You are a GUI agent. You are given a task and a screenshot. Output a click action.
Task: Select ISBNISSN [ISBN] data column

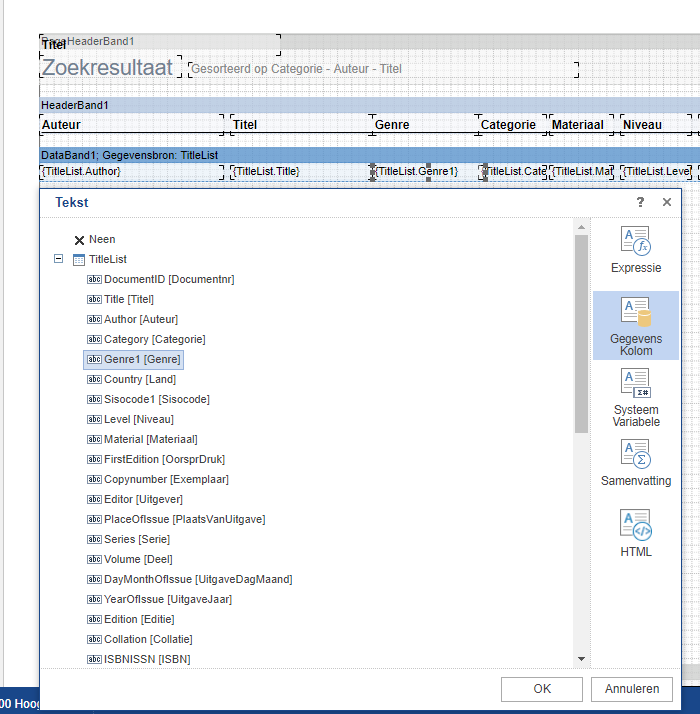coord(146,659)
